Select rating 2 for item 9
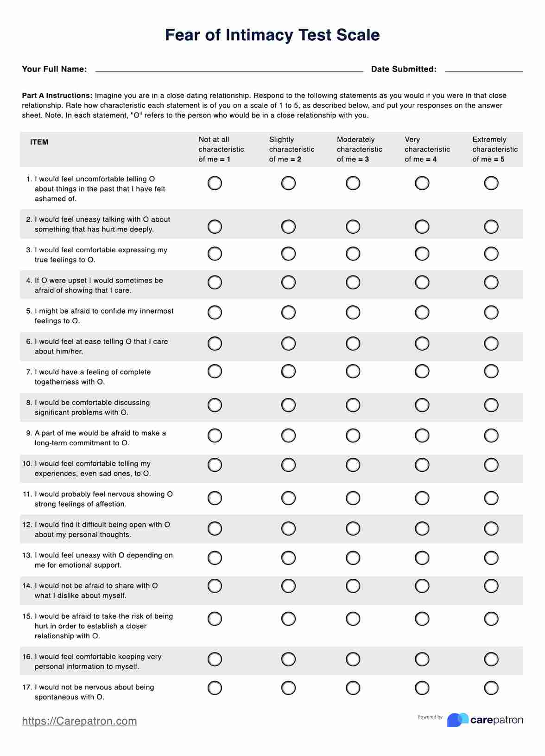The width and height of the screenshot is (545, 756). 288,436
